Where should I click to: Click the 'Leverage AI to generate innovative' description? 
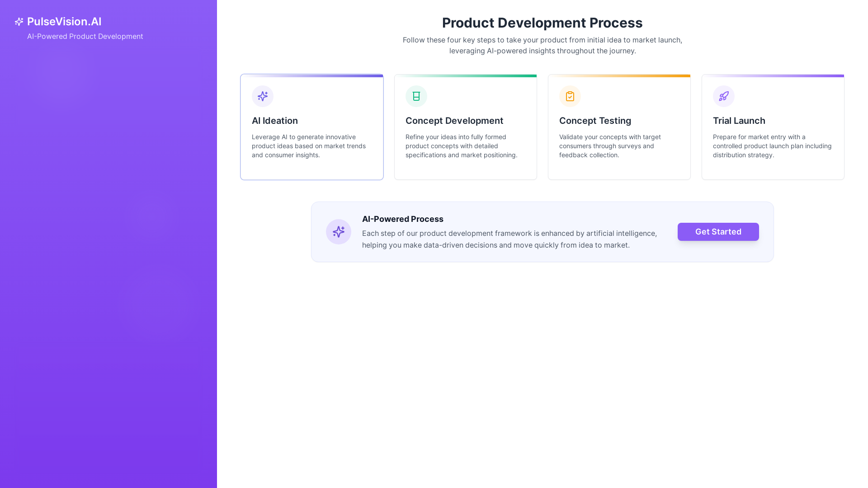pyautogui.click(x=309, y=146)
